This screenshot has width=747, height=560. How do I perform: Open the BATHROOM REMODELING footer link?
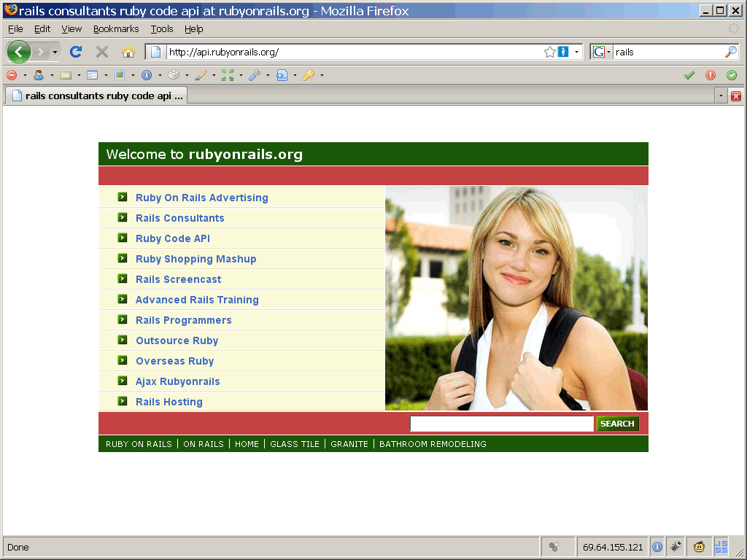pyautogui.click(x=433, y=444)
